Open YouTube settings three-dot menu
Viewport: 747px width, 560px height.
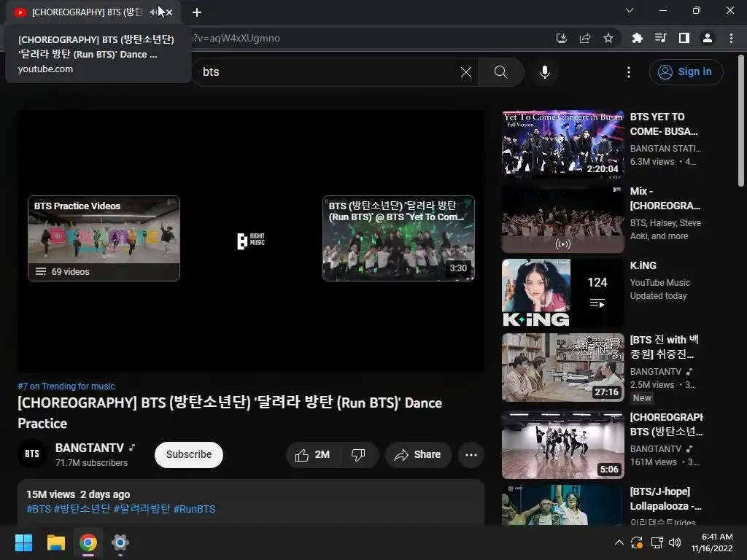click(x=629, y=72)
